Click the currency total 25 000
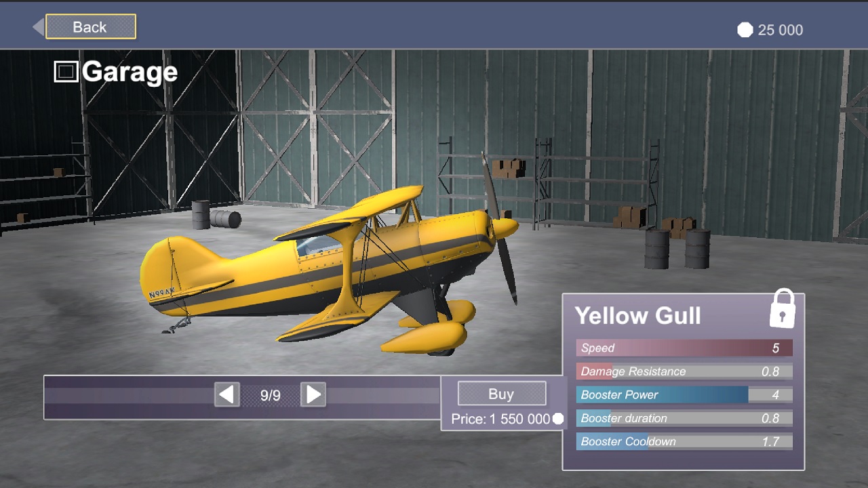Screen dimensions: 868x488 point(780,30)
